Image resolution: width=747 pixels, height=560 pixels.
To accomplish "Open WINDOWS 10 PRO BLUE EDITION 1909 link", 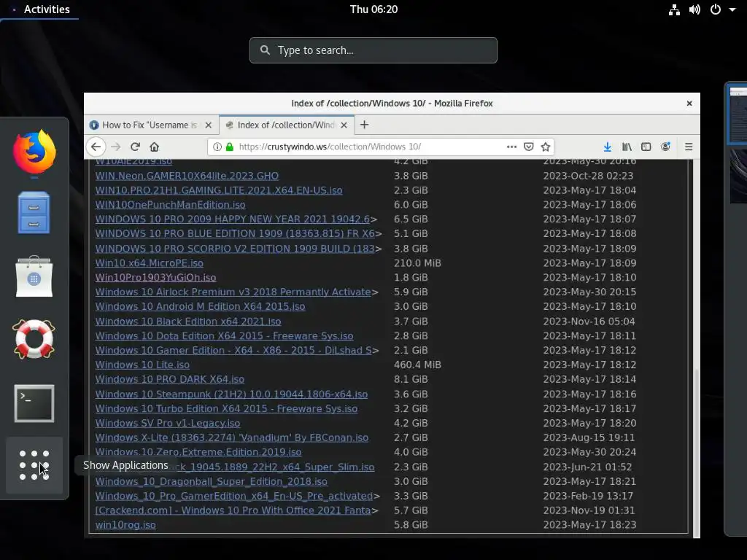I will point(235,234).
